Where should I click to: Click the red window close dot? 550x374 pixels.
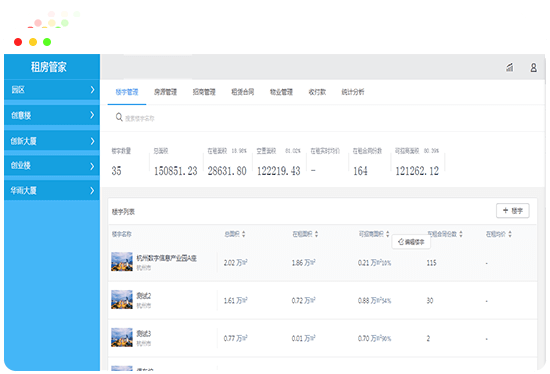coord(18,42)
